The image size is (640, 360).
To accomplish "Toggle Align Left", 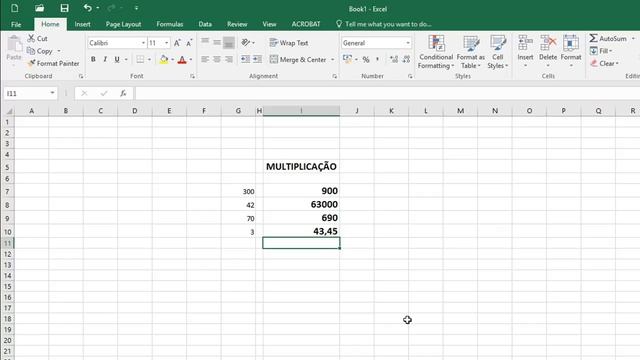I will coord(205,60).
